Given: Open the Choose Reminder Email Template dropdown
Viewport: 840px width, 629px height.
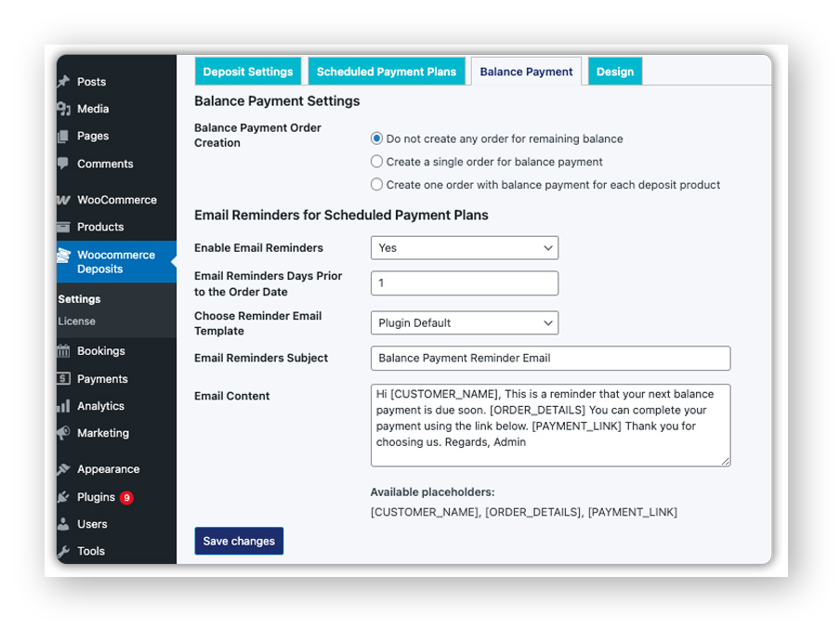Looking at the screenshot, I should (x=465, y=323).
